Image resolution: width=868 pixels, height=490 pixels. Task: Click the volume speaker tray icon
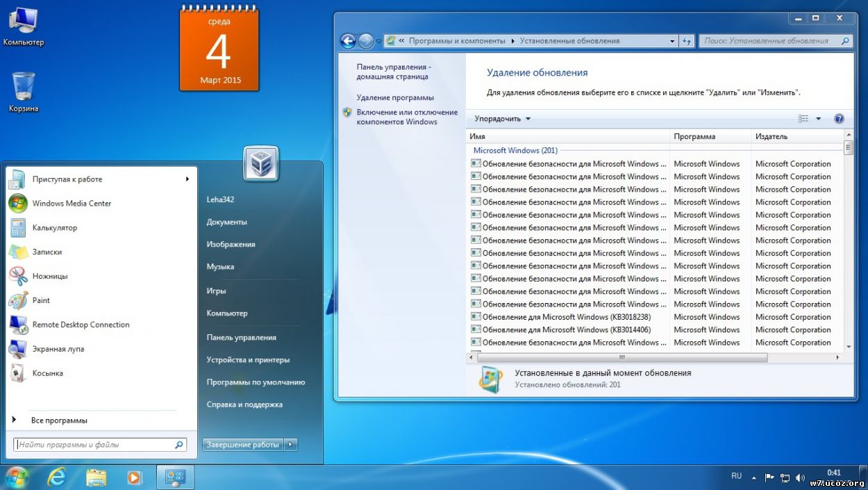(x=800, y=477)
